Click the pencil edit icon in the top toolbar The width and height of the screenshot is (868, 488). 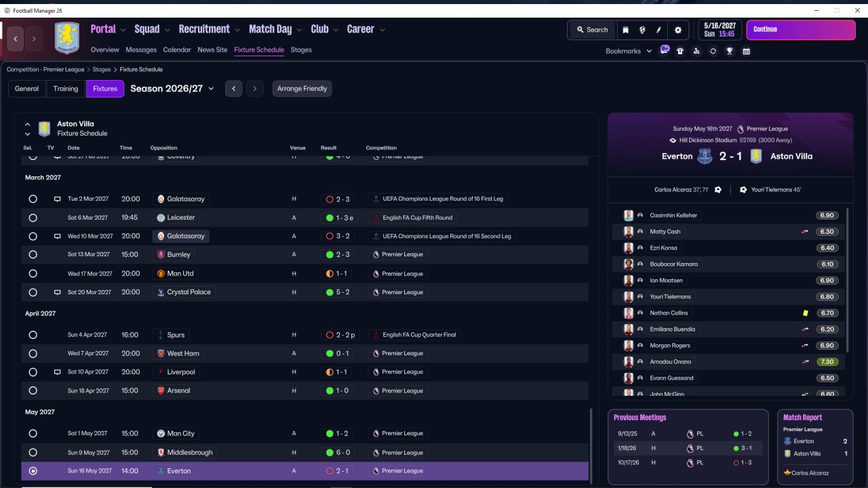[x=658, y=30]
